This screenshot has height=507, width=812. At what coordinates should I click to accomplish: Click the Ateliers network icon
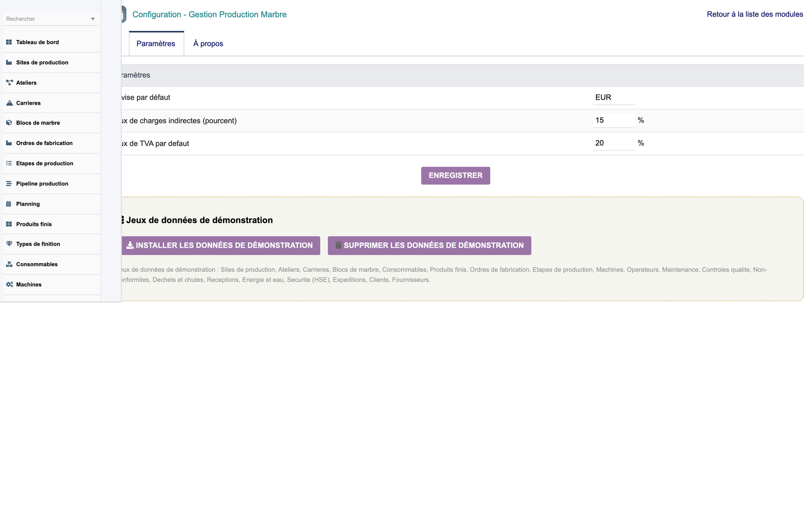point(9,83)
